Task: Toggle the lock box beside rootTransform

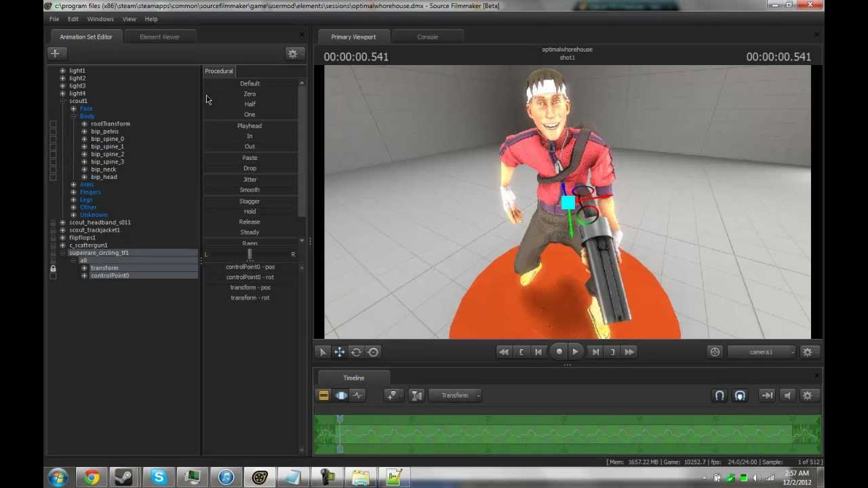Action: [x=53, y=124]
